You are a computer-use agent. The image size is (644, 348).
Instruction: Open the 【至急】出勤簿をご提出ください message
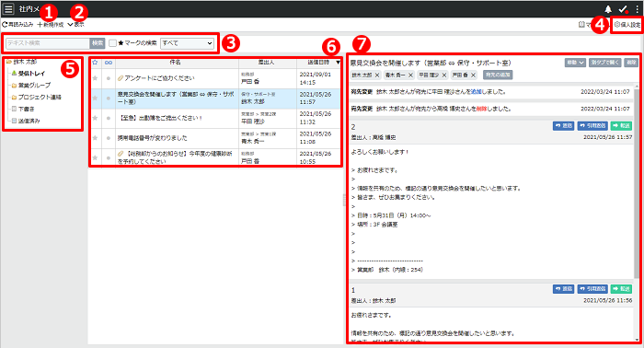pos(160,118)
